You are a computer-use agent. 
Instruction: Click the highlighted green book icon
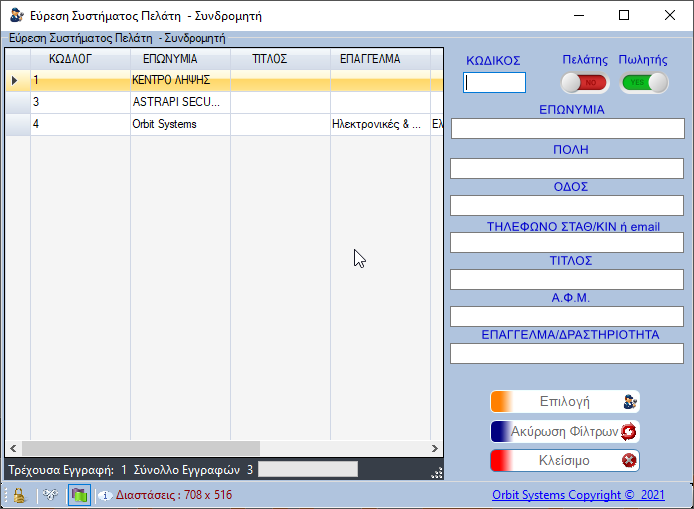(79, 495)
